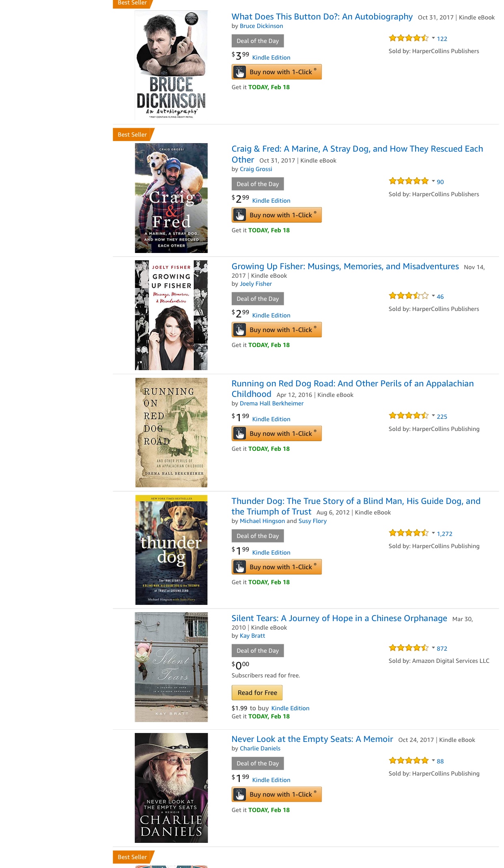The image size is (504, 868).
Task: Open Kindle Edition link for Silent Tears
Action: point(290,708)
